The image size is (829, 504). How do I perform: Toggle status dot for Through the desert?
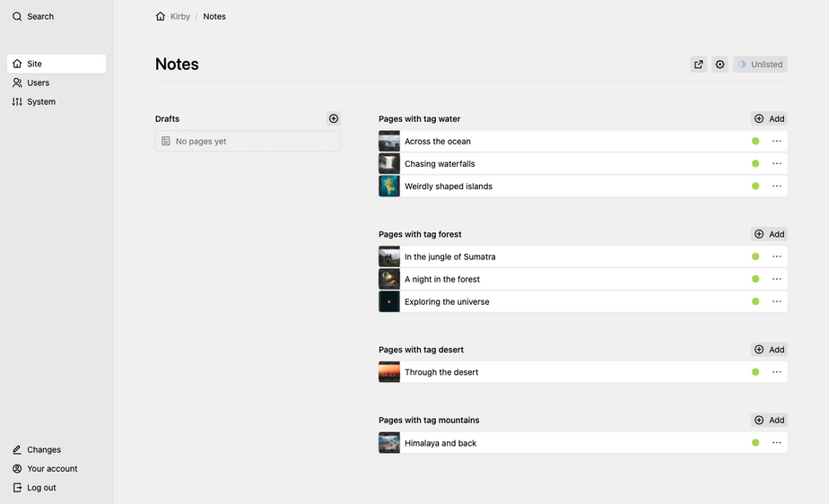755,372
